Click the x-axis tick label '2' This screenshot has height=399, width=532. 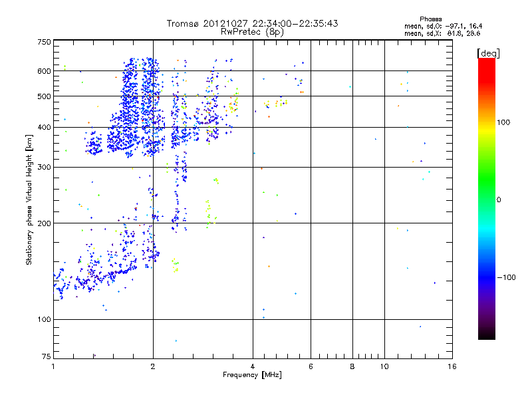coord(153,366)
